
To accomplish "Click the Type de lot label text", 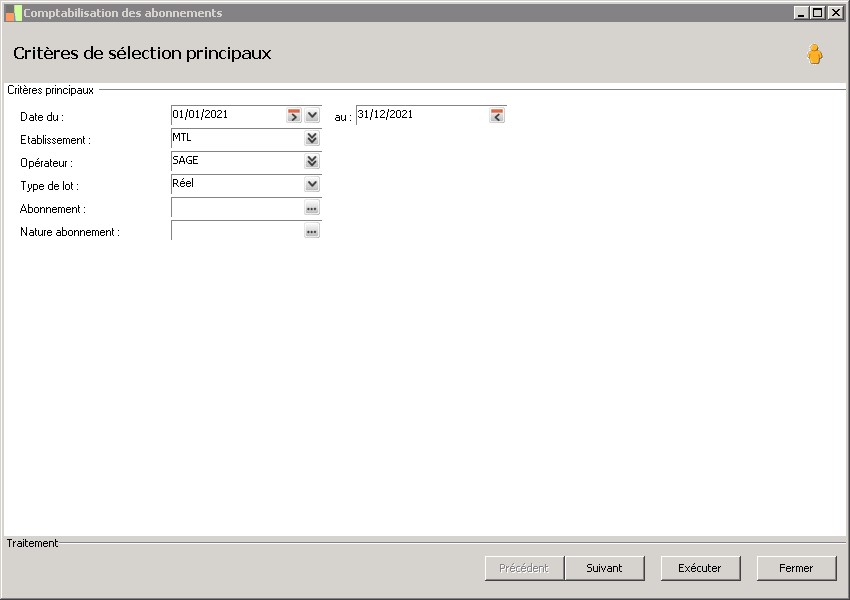I will pyautogui.click(x=49, y=186).
